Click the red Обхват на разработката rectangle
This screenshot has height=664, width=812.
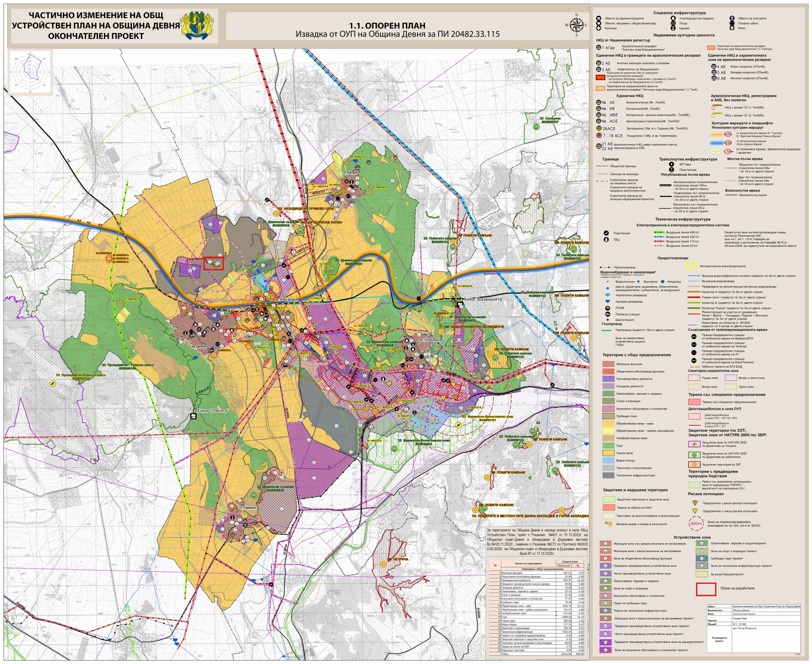pyautogui.click(x=705, y=589)
